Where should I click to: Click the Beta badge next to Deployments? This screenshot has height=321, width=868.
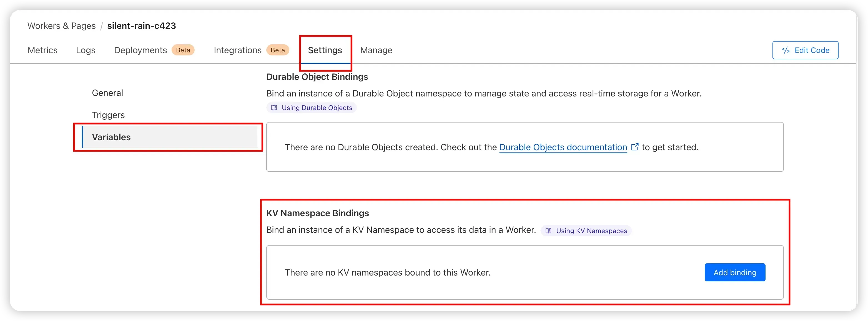tap(183, 50)
